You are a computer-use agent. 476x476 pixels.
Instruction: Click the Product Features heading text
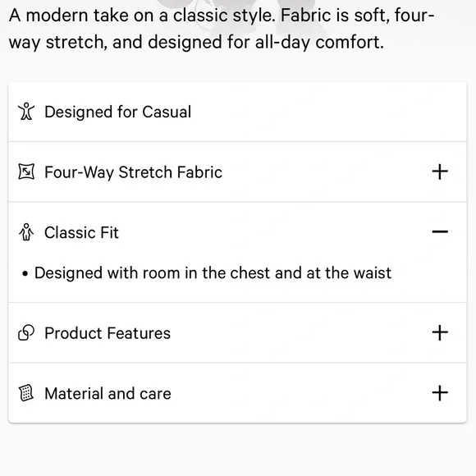click(108, 333)
